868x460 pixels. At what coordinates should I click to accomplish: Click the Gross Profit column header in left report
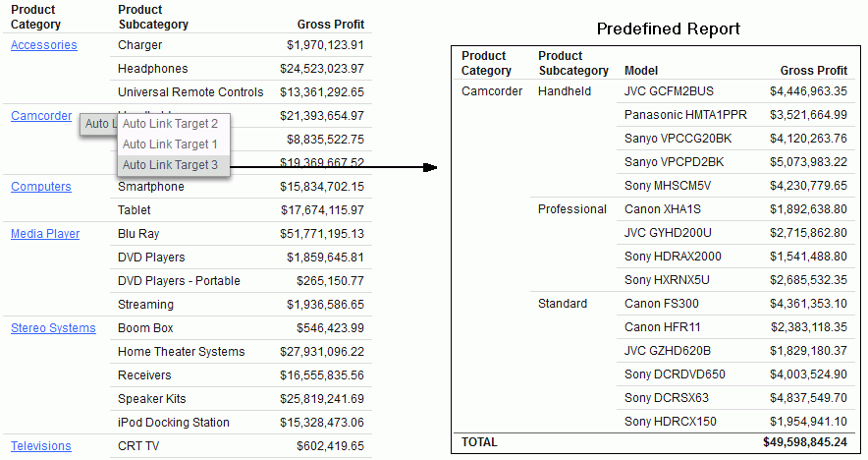330,25
